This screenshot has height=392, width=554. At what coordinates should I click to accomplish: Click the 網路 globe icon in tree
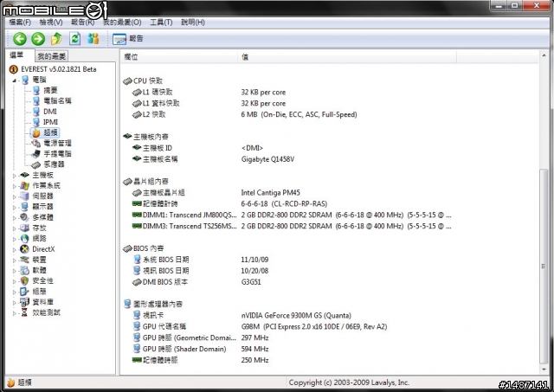coord(24,238)
